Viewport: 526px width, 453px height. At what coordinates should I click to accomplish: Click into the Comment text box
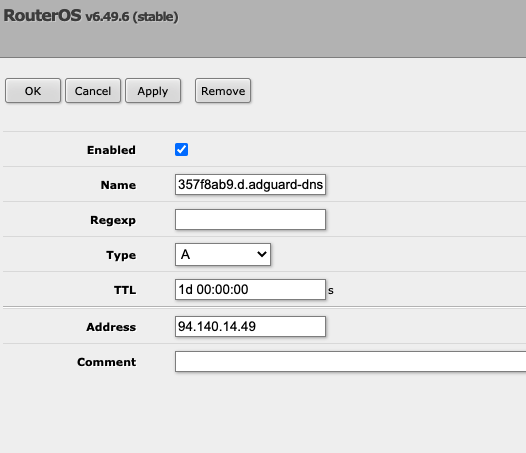pos(351,361)
